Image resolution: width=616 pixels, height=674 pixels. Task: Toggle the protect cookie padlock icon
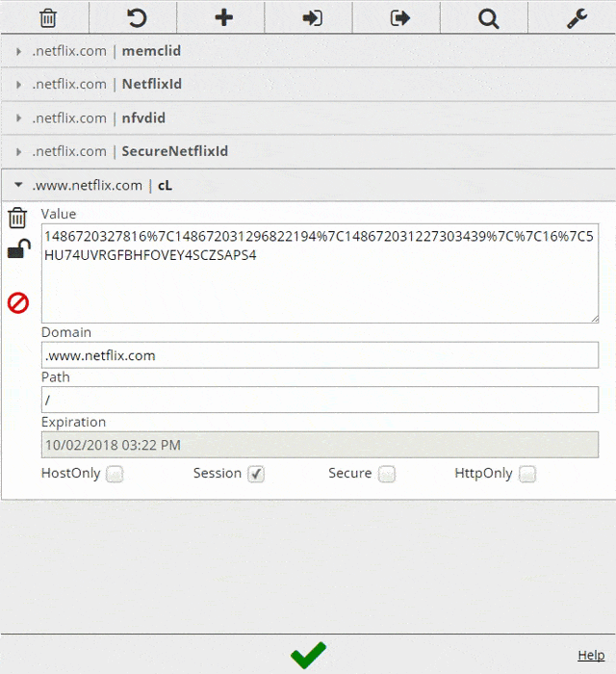click(x=19, y=248)
